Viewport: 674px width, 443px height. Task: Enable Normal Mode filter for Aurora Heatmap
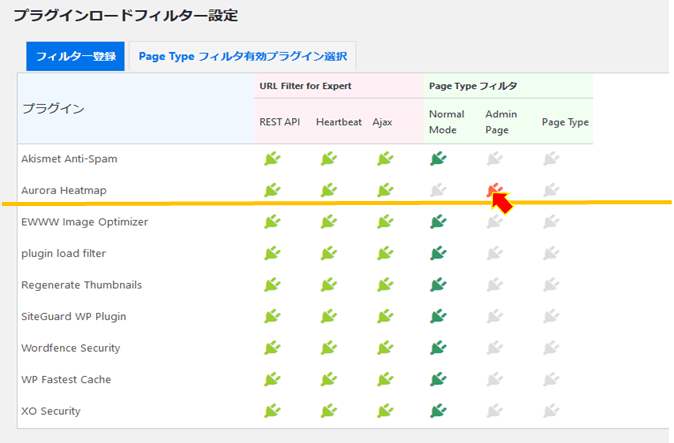[438, 190]
